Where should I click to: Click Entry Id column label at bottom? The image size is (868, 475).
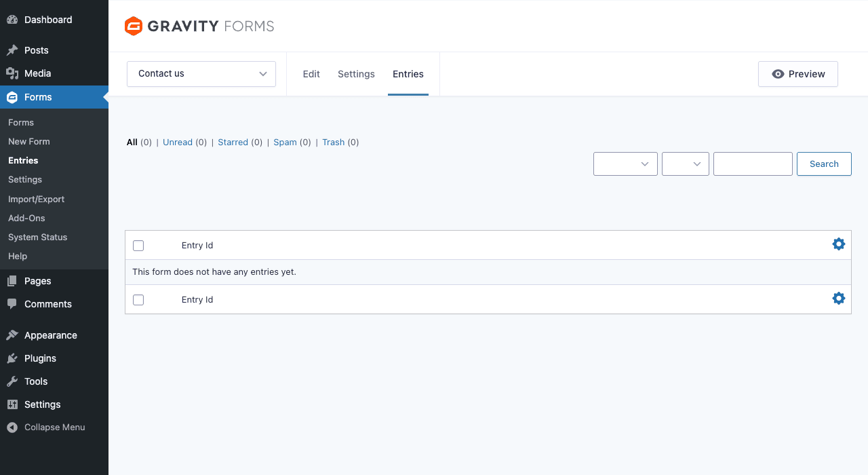[197, 300]
